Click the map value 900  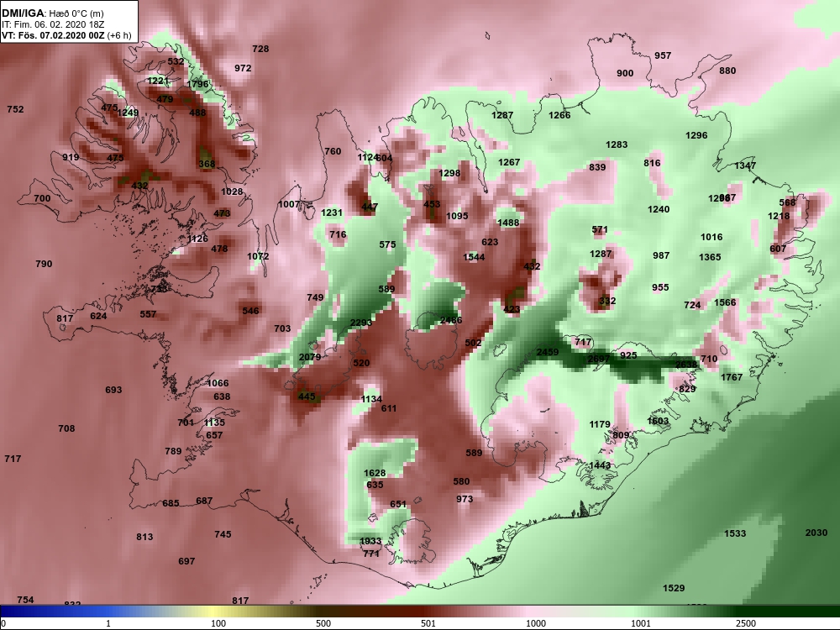click(625, 73)
